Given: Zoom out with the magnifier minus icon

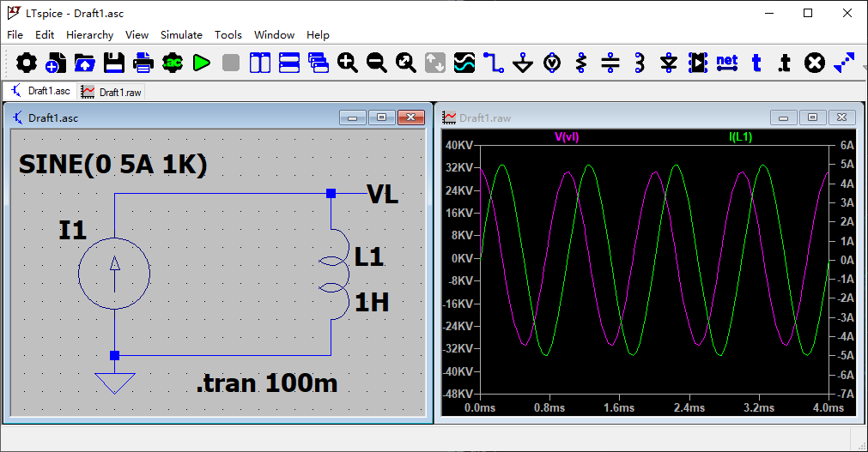Looking at the screenshot, I should coord(376,63).
